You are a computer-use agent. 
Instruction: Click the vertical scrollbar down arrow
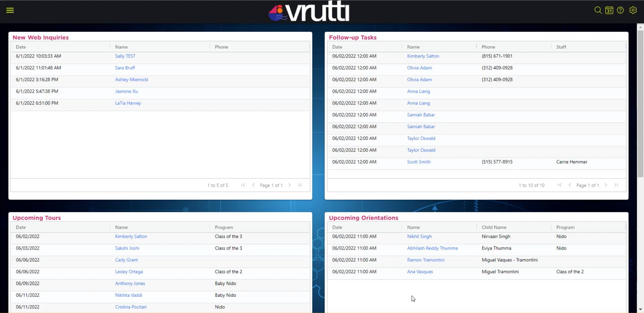(640, 309)
